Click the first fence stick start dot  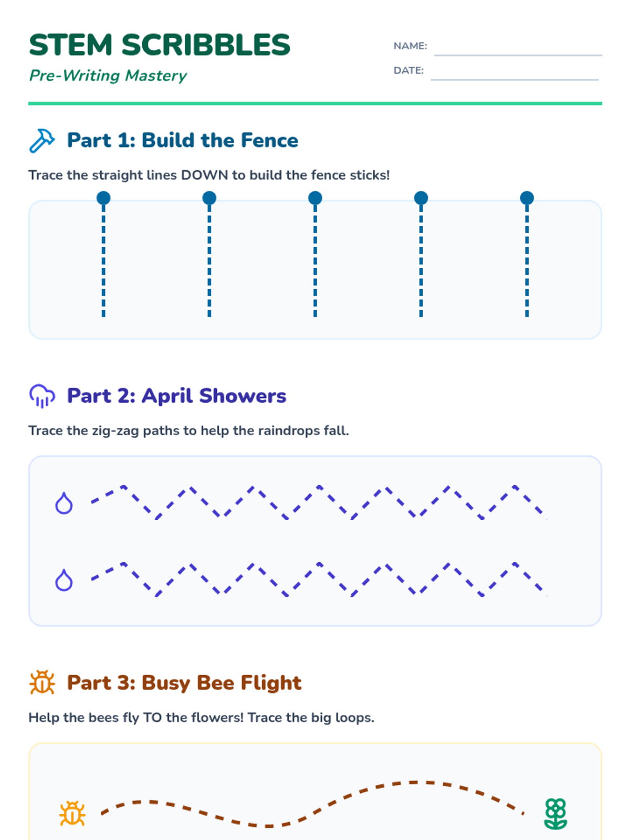click(x=103, y=198)
